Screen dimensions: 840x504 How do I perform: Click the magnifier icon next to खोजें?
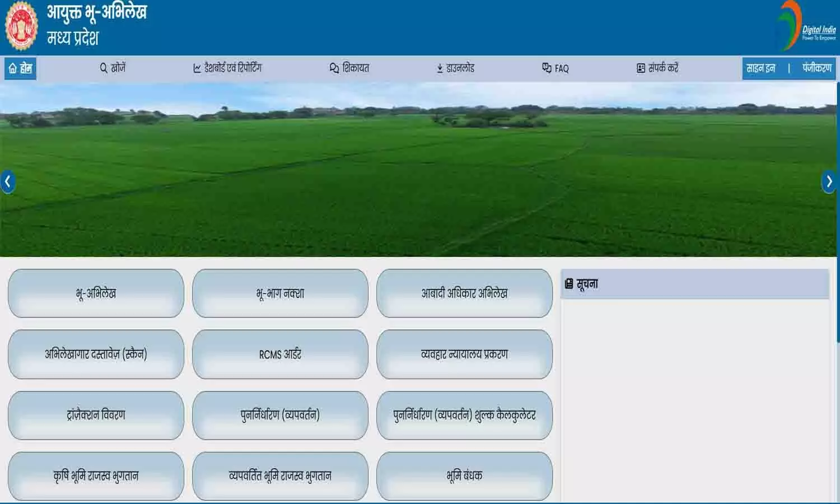(x=103, y=68)
